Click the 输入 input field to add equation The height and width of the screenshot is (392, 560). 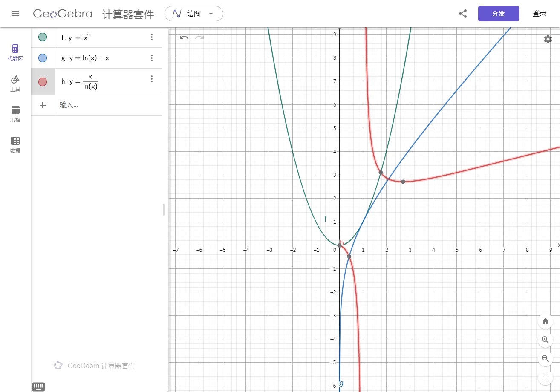point(85,105)
